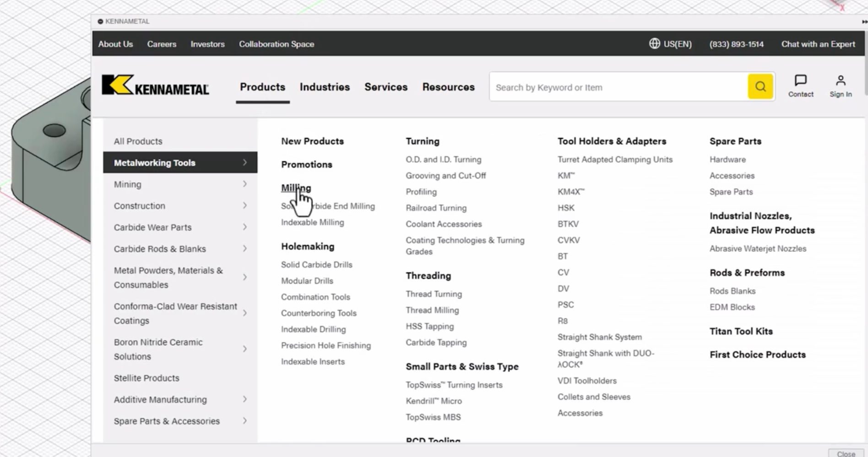Open the Industries menu
Screen dimensions: 868x457
coord(325,87)
